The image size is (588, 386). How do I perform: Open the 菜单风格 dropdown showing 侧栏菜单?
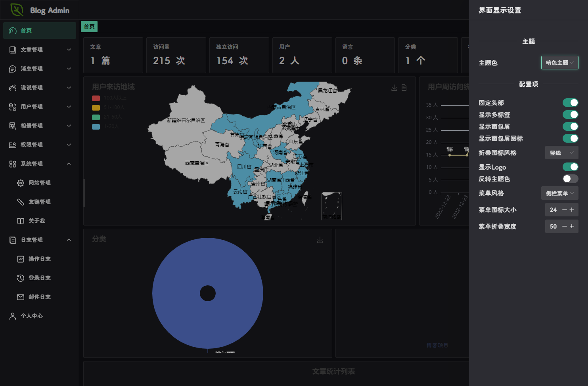point(560,193)
